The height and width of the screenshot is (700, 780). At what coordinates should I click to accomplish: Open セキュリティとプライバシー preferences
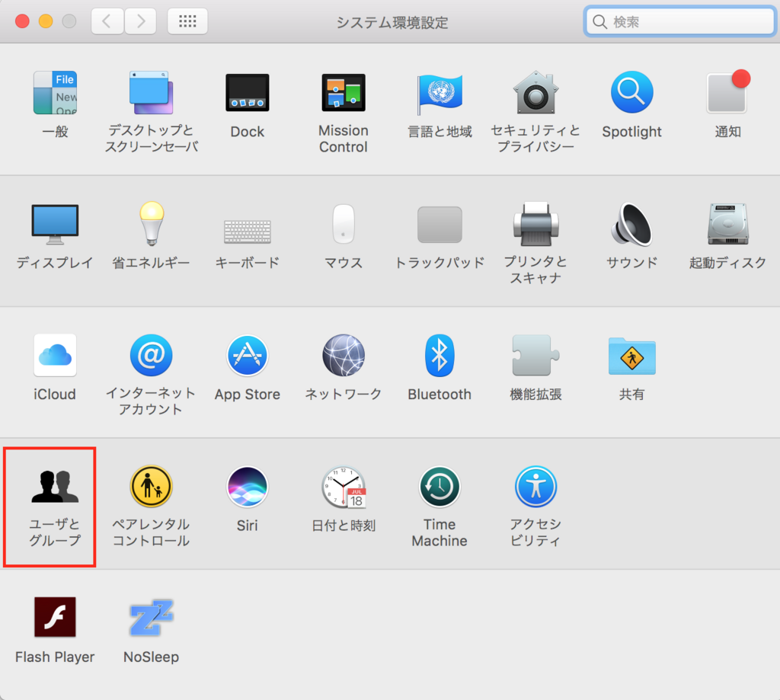(535, 93)
